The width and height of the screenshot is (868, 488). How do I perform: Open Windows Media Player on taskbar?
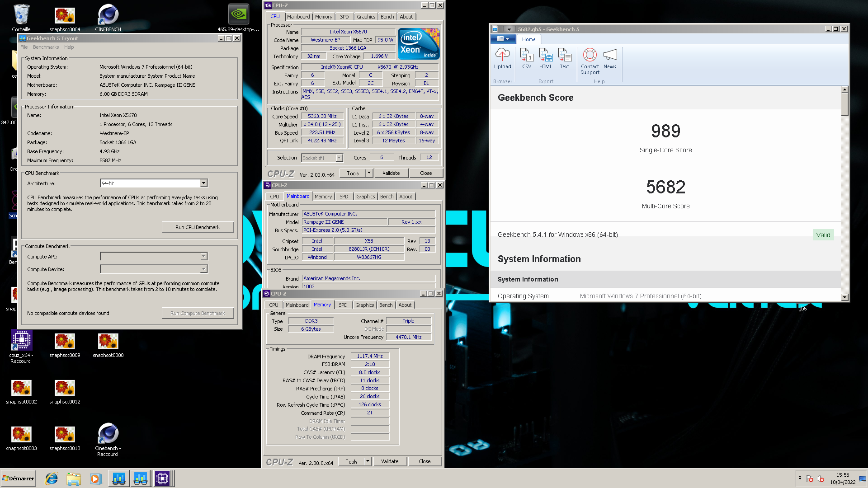coord(95,479)
